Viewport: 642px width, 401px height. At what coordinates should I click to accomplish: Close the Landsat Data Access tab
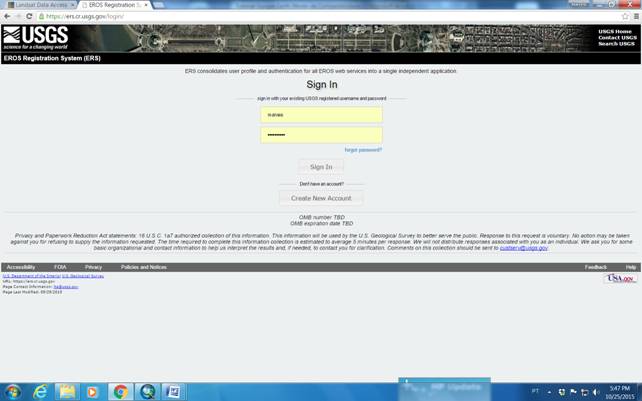[x=73, y=5]
